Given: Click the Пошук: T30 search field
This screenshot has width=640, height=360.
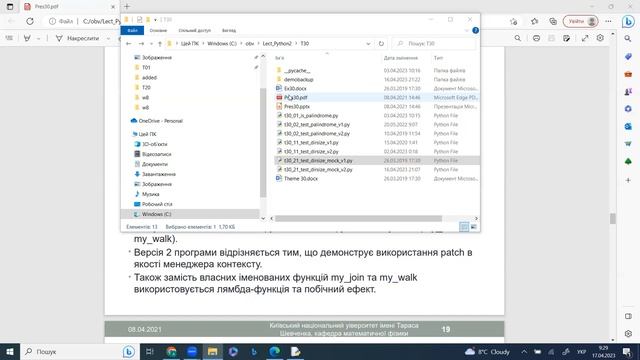Looking at the screenshot, I should pos(434,44).
